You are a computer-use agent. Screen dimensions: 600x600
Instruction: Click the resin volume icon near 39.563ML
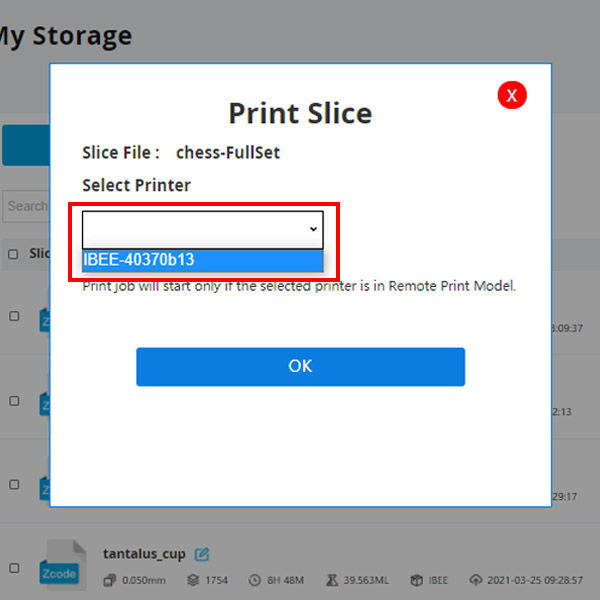coord(331,580)
